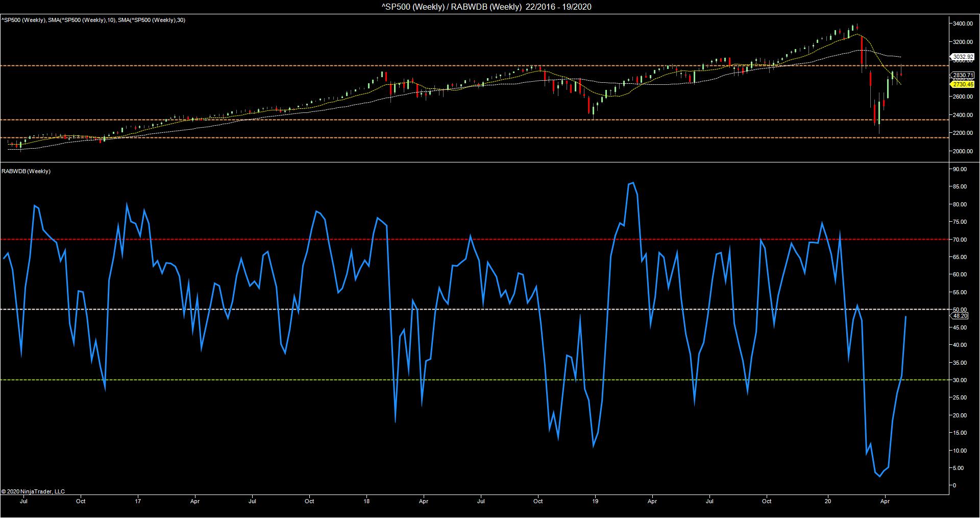Click the 3400.00 label on the price axis
This screenshot has width=980, height=518.
click(962, 23)
